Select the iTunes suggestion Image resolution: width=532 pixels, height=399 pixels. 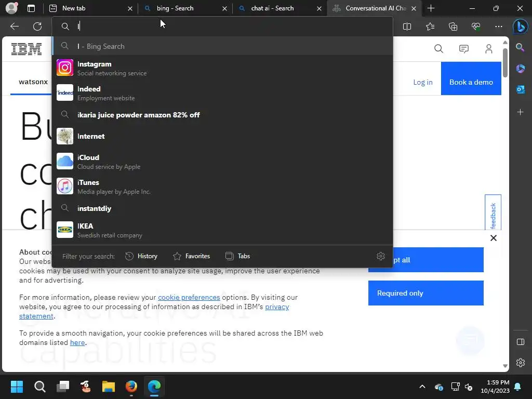pos(222,187)
